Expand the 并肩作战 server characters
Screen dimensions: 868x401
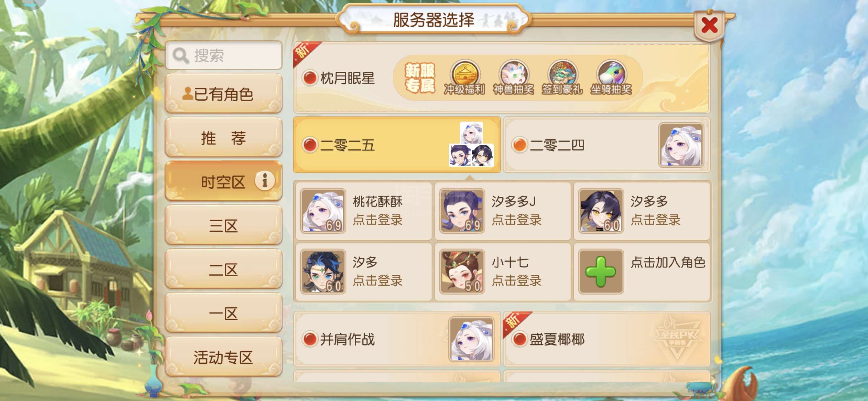(x=397, y=339)
